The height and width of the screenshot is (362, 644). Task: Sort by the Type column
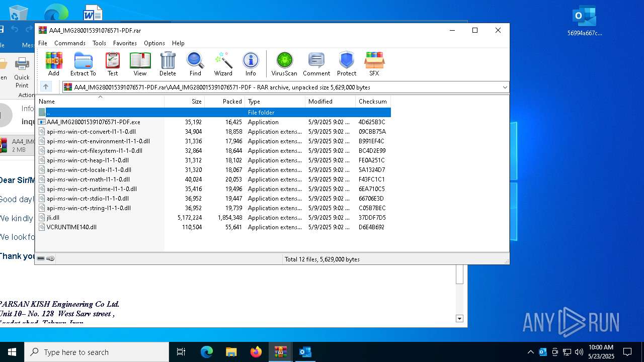[275, 102]
